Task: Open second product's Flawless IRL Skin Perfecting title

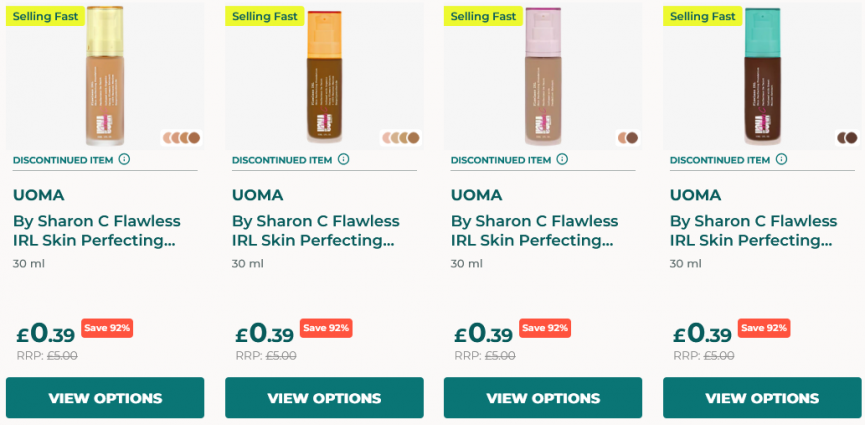Action: pyautogui.click(x=315, y=231)
